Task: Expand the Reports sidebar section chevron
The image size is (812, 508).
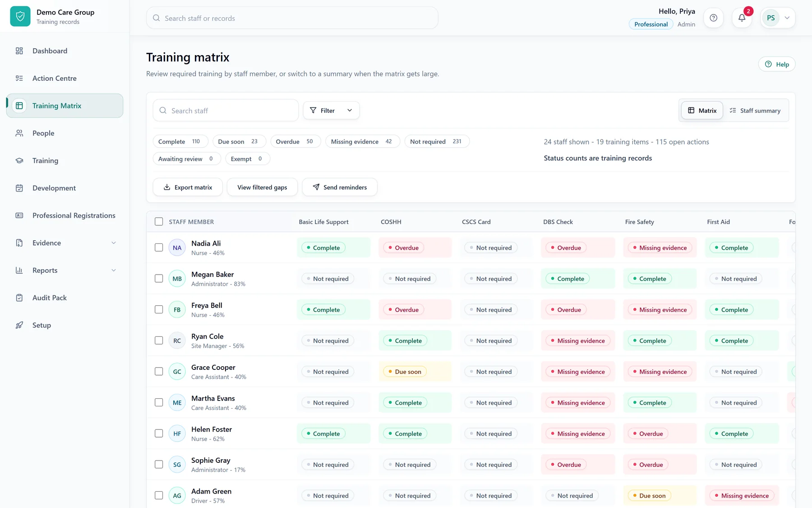Action: [x=114, y=270]
